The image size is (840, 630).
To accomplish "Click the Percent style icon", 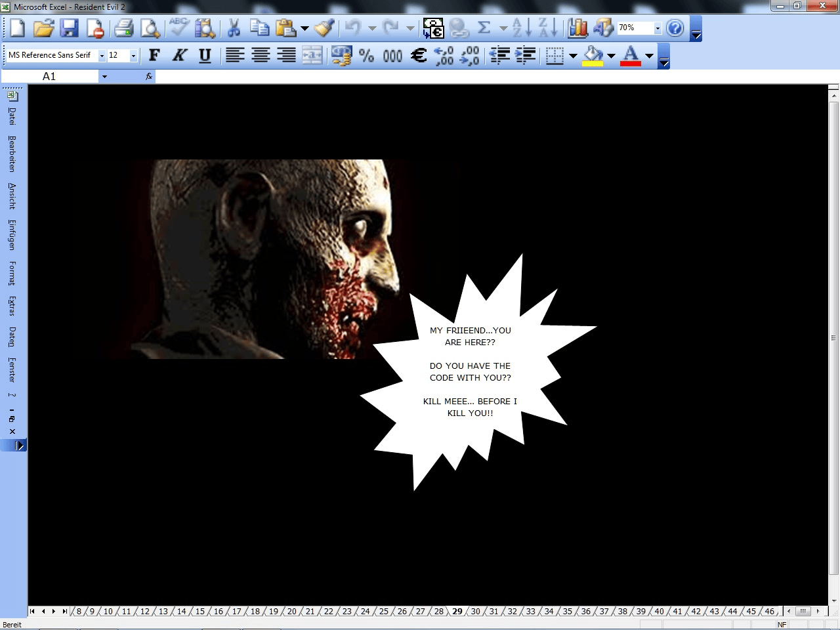I will 366,56.
